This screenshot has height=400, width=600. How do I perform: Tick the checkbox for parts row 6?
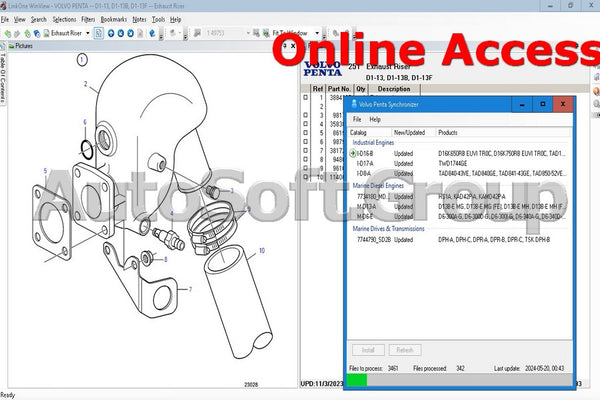tap(305, 142)
